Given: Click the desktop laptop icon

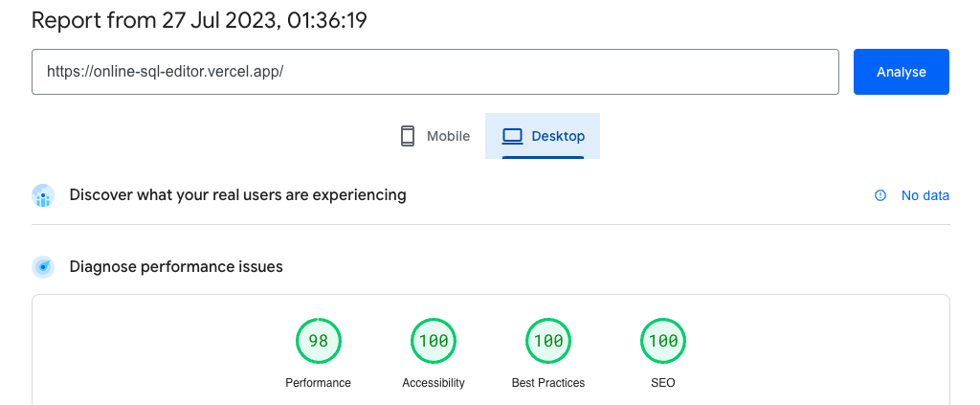Looking at the screenshot, I should point(512,136).
